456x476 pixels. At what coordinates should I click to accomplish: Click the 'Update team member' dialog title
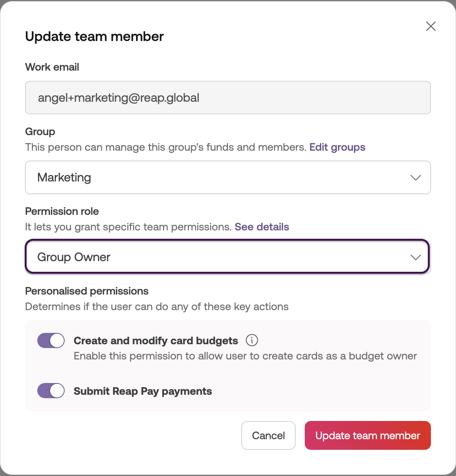[x=94, y=36]
